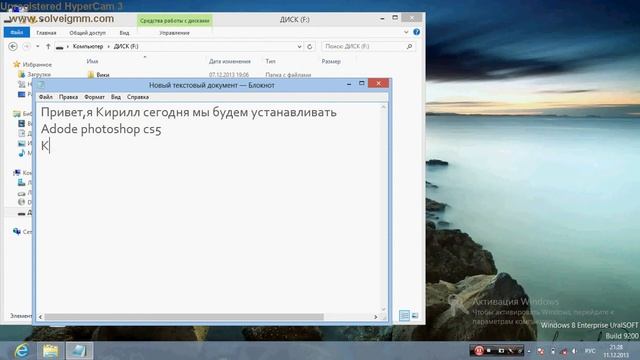Click Music library icon in navigation pane
This screenshot has height=360, width=640.
click(x=22, y=153)
